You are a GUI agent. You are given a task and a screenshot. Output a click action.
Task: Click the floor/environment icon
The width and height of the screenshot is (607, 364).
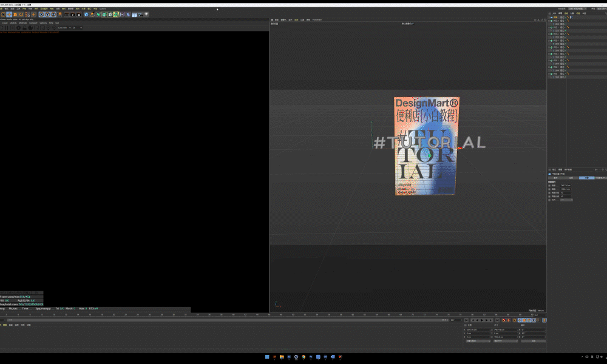coord(134,15)
